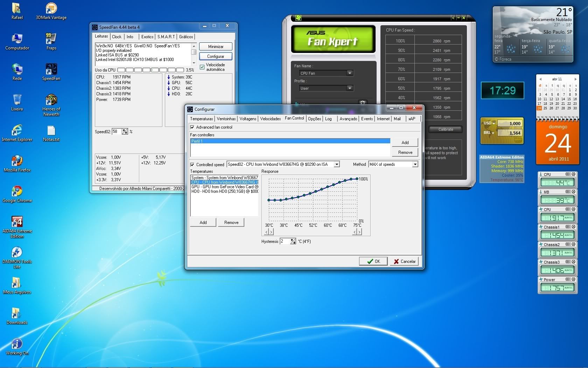Open the Downloads folder shortcut
Viewport: 588px width, 368px height.
coord(17,316)
